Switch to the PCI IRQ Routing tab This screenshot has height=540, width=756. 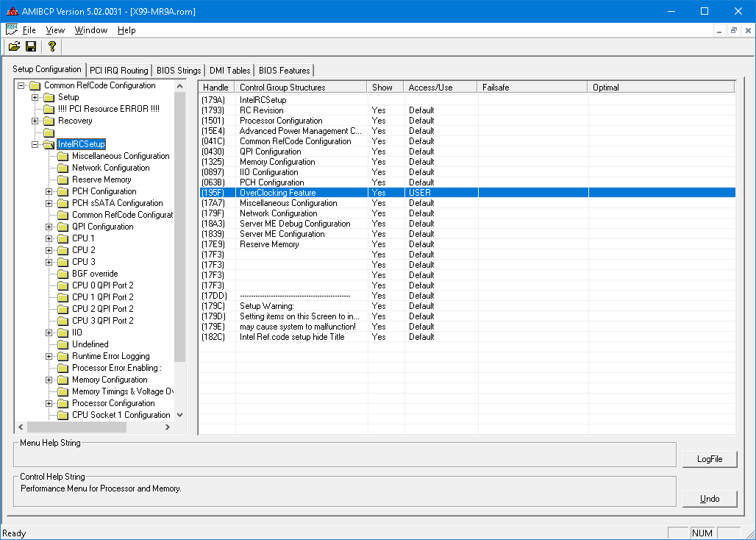coord(119,71)
